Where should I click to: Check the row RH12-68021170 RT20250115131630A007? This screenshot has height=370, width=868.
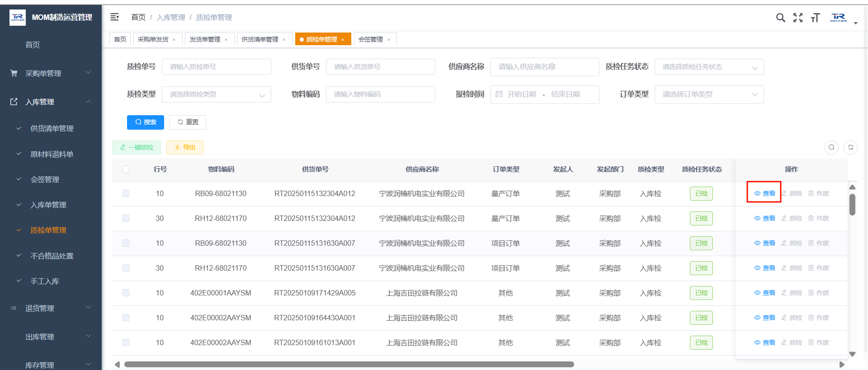point(126,268)
